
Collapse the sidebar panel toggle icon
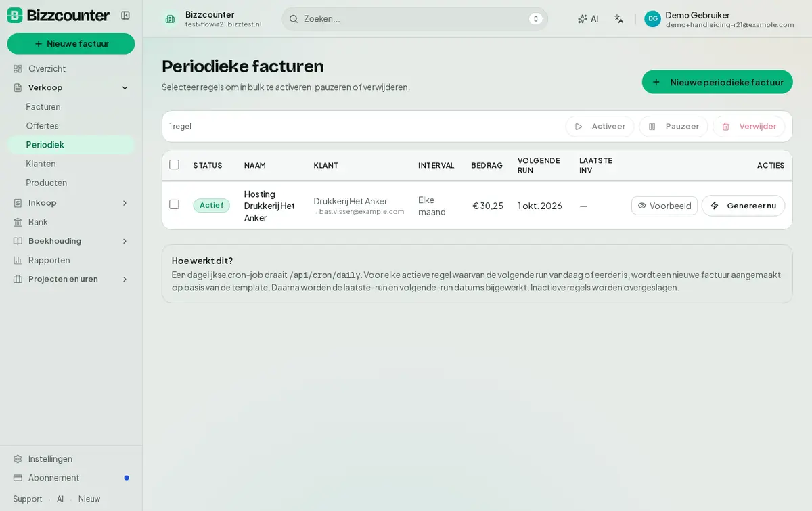[125, 16]
